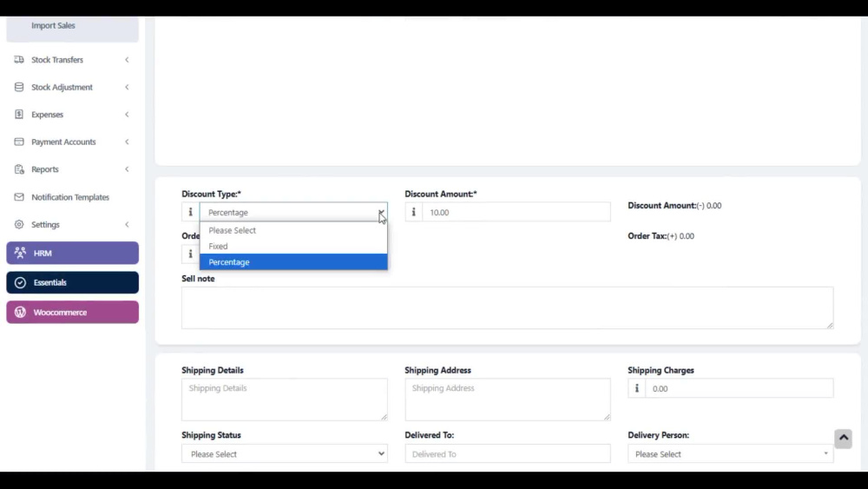Open the Essentials module button

(x=73, y=282)
